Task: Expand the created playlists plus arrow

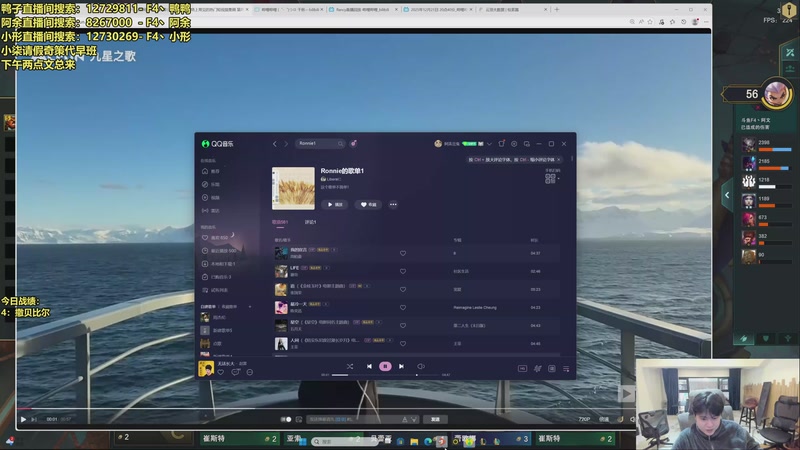Action: click(x=250, y=307)
